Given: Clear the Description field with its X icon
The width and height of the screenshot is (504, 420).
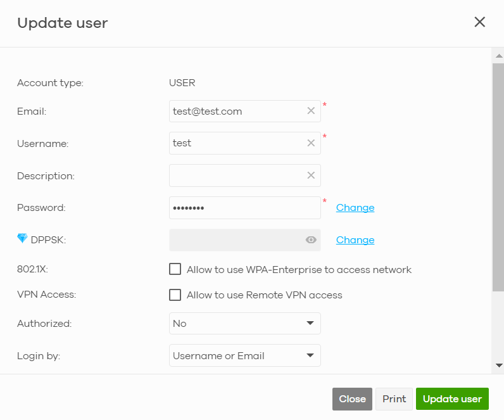Looking at the screenshot, I should click(x=311, y=175).
